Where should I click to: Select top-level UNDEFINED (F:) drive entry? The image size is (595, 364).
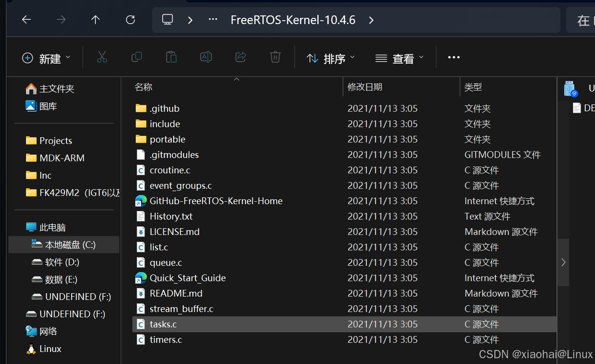(65, 314)
